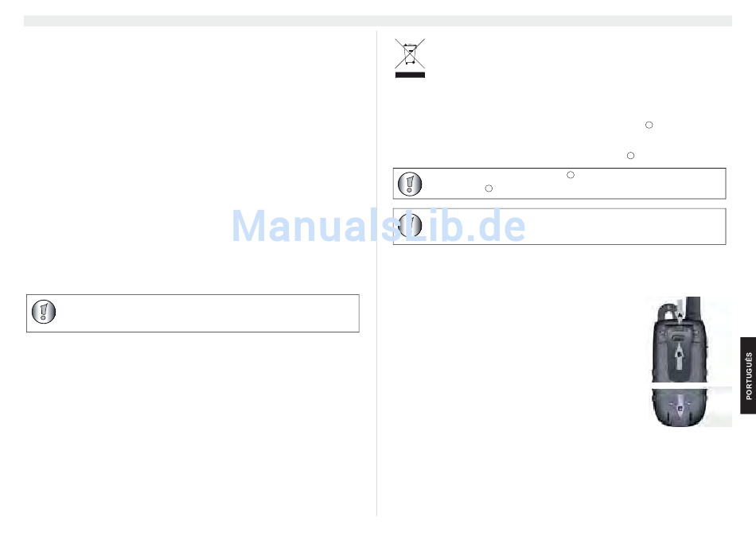
Task: Click arrow A at the top of the radio
Action: [x=680, y=315]
